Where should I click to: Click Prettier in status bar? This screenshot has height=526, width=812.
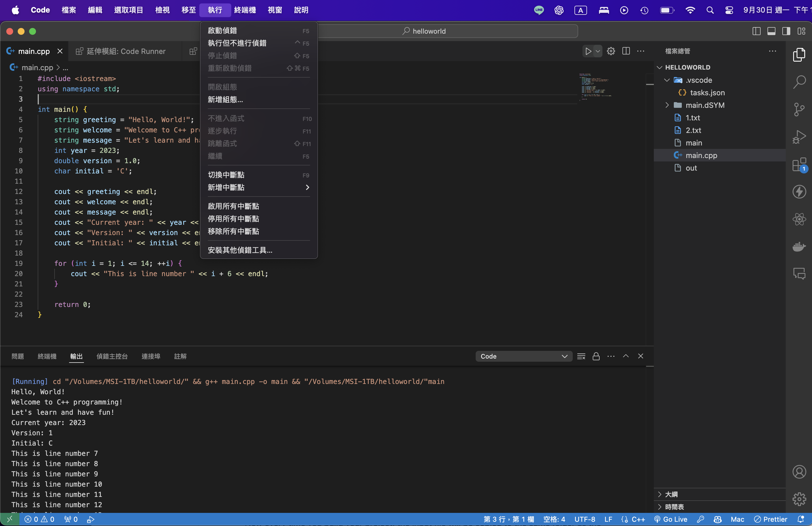coord(771,519)
